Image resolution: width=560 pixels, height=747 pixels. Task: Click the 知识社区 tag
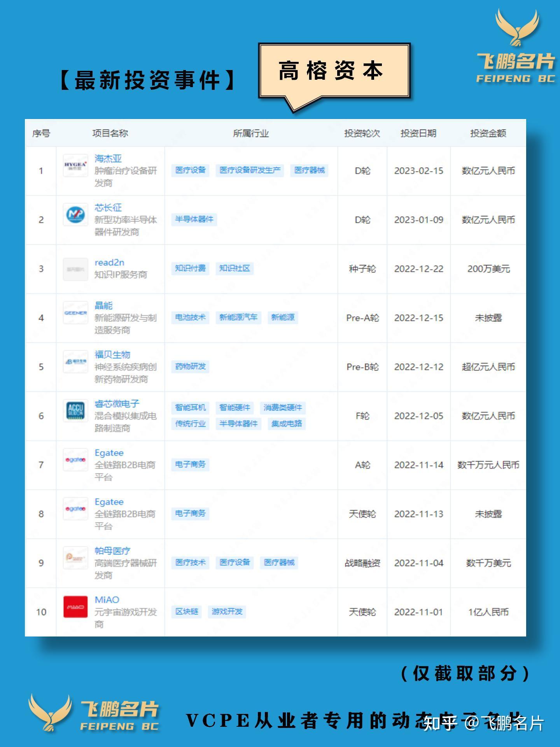(x=234, y=268)
